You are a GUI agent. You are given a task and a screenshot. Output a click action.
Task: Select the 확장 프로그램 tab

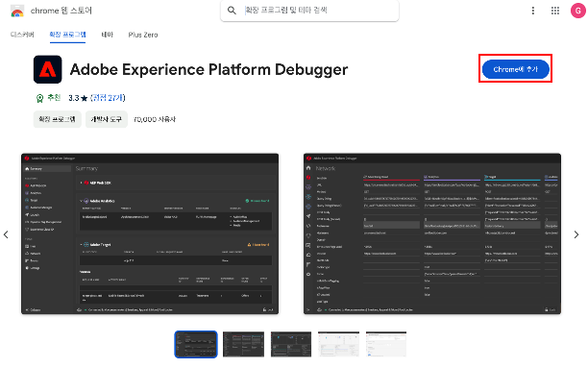(x=67, y=35)
